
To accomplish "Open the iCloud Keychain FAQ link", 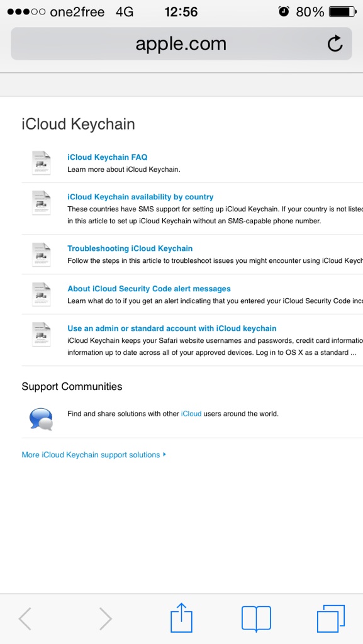I will click(108, 157).
